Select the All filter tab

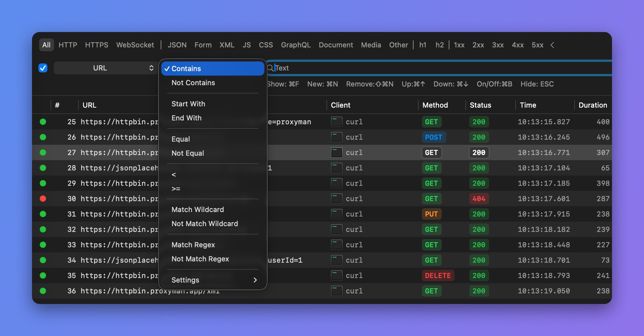tap(46, 45)
